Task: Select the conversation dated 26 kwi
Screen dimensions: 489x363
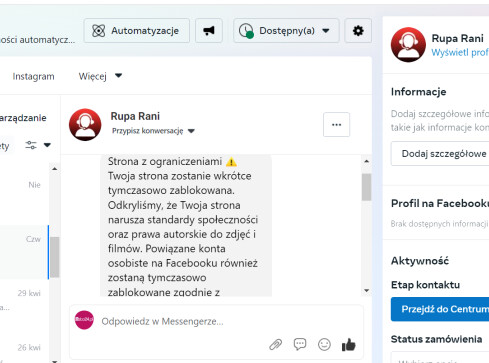Action: (x=24, y=348)
